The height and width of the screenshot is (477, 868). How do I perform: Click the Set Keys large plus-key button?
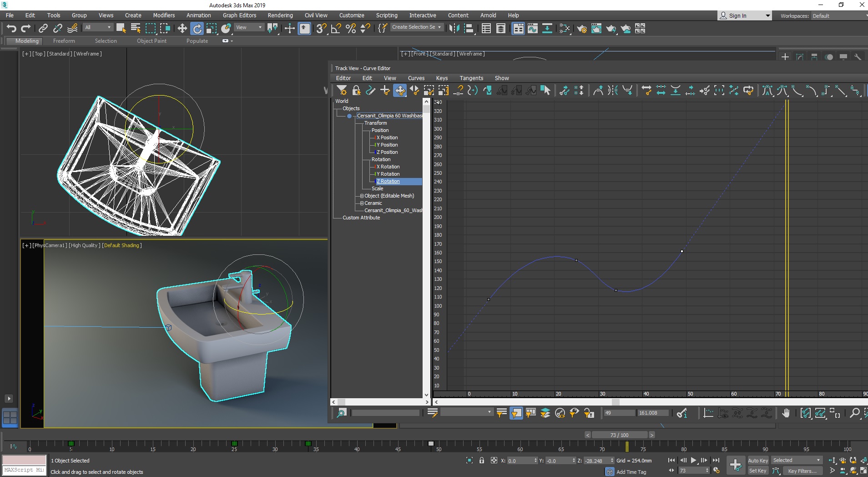click(735, 465)
